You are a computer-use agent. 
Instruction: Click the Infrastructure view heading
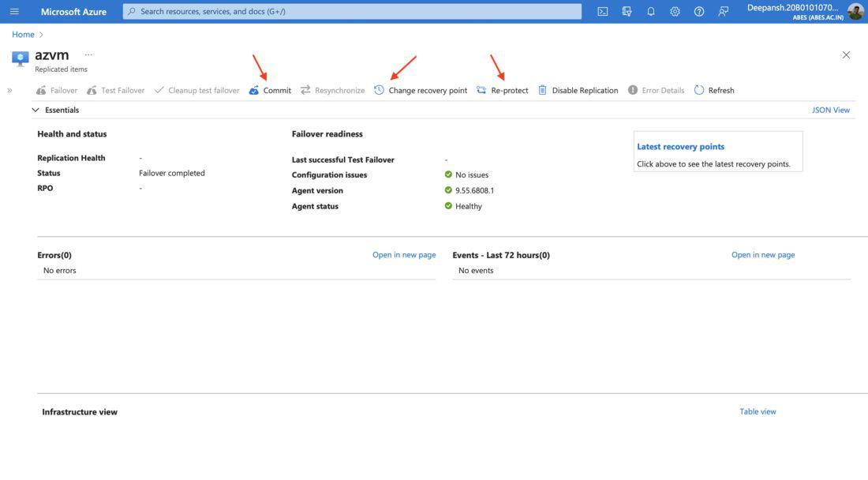tap(80, 412)
